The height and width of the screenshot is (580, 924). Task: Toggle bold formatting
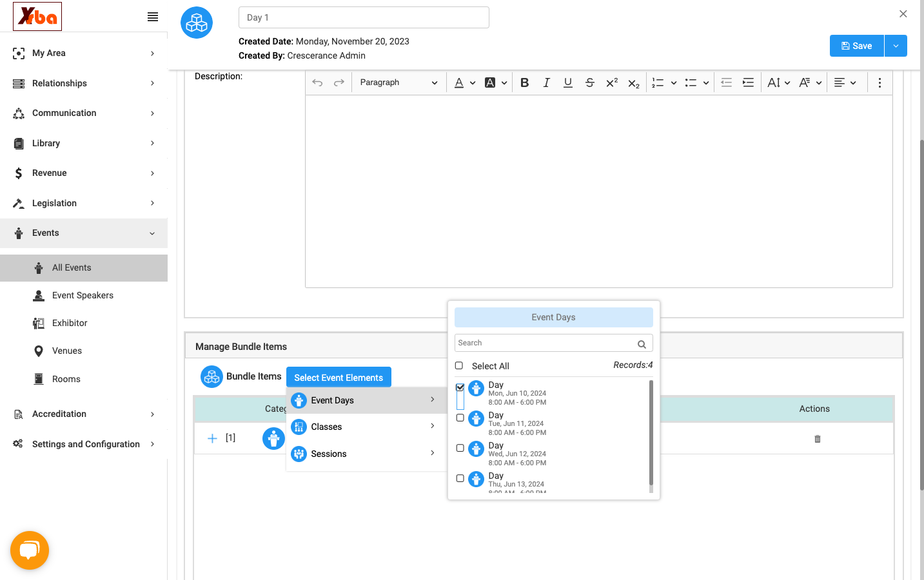pyautogui.click(x=525, y=82)
